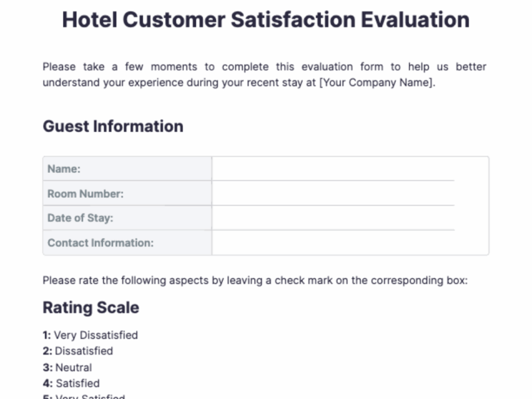
Task: Click the "Please take a few moments" intro paragraph
Action: pyautogui.click(x=264, y=67)
